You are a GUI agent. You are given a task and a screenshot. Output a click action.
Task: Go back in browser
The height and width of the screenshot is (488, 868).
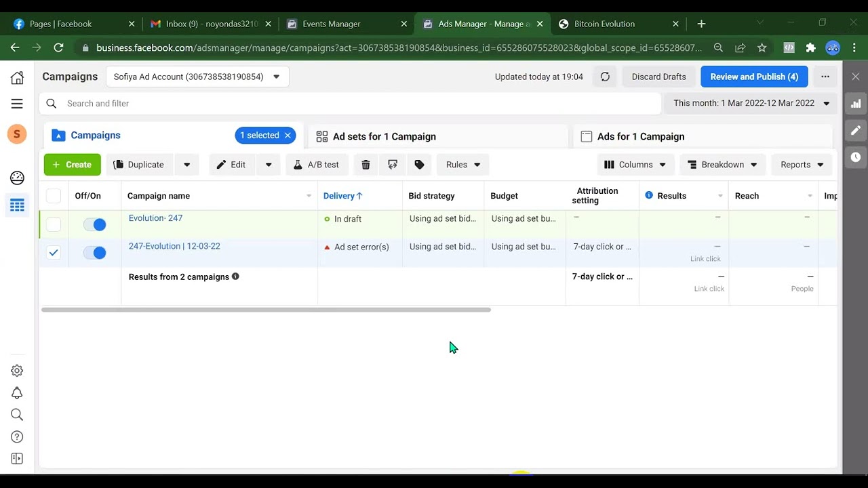[15, 47]
